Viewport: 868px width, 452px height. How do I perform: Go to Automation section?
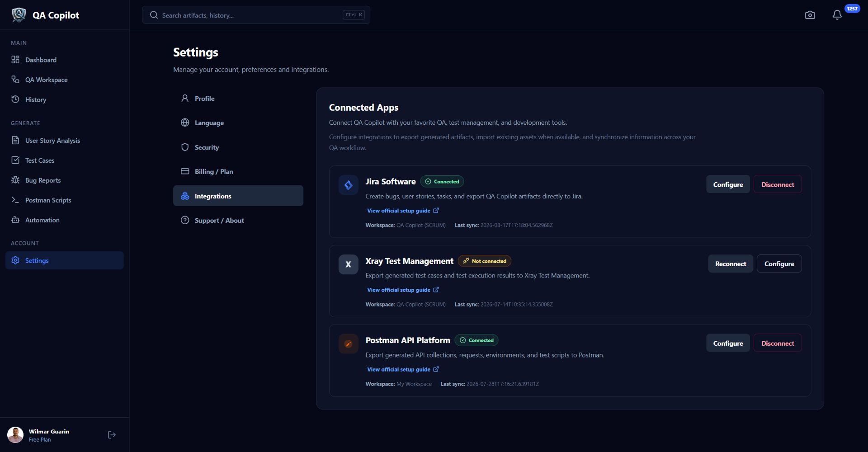click(64, 220)
